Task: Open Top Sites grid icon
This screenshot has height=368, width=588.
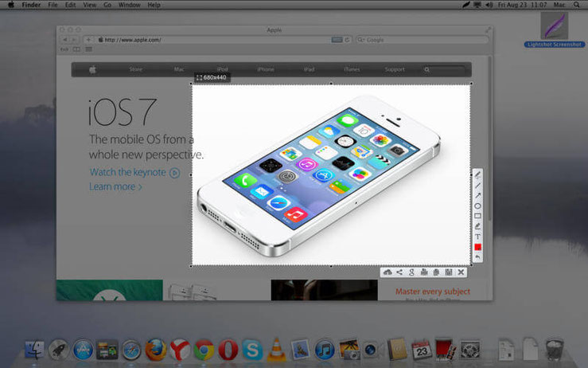Action: pos(88,49)
